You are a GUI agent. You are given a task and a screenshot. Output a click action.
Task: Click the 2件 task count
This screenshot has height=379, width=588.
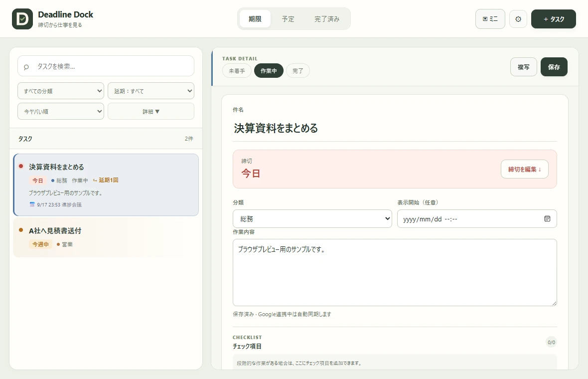189,139
